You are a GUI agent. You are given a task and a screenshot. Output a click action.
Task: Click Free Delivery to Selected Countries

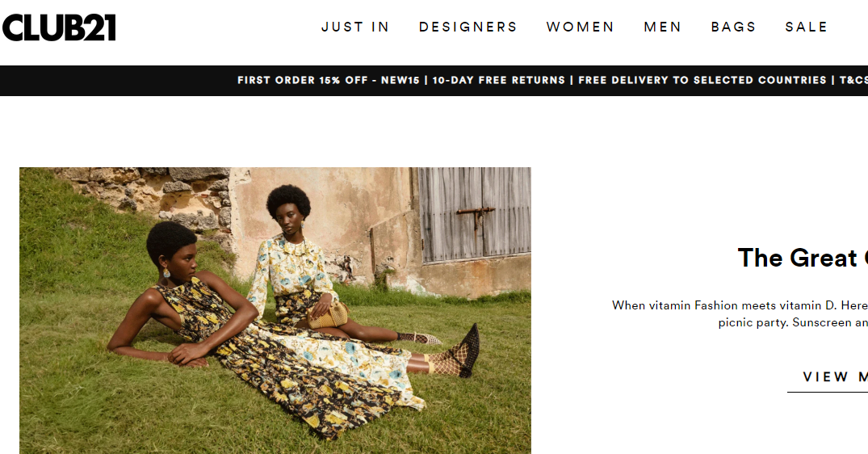click(x=702, y=80)
